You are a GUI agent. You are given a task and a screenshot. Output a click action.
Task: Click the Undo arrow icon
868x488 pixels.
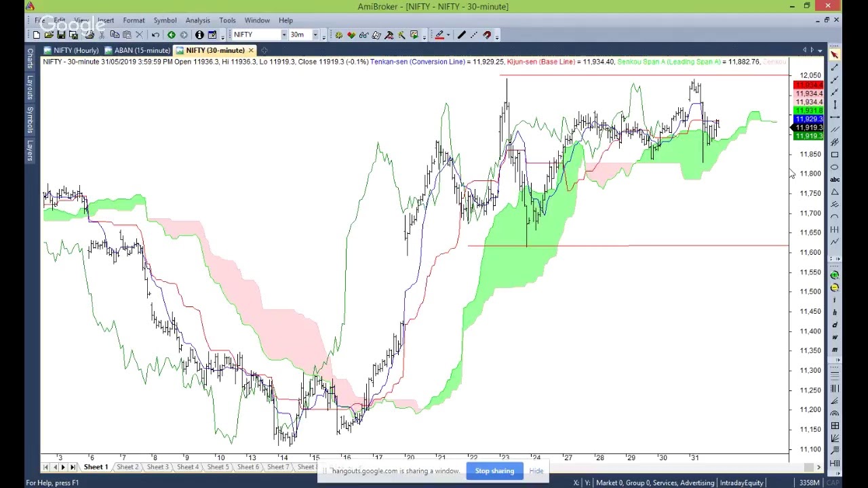155,35
